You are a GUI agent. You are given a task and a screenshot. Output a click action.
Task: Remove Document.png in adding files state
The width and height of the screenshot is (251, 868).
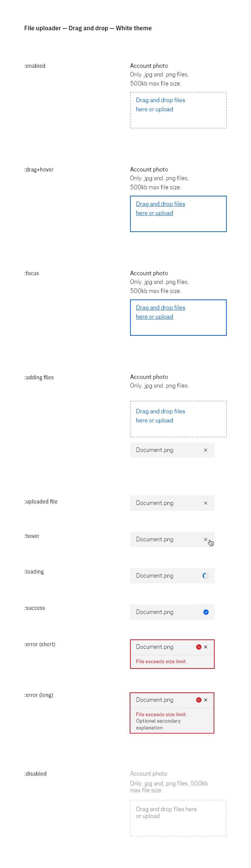point(206,450)
